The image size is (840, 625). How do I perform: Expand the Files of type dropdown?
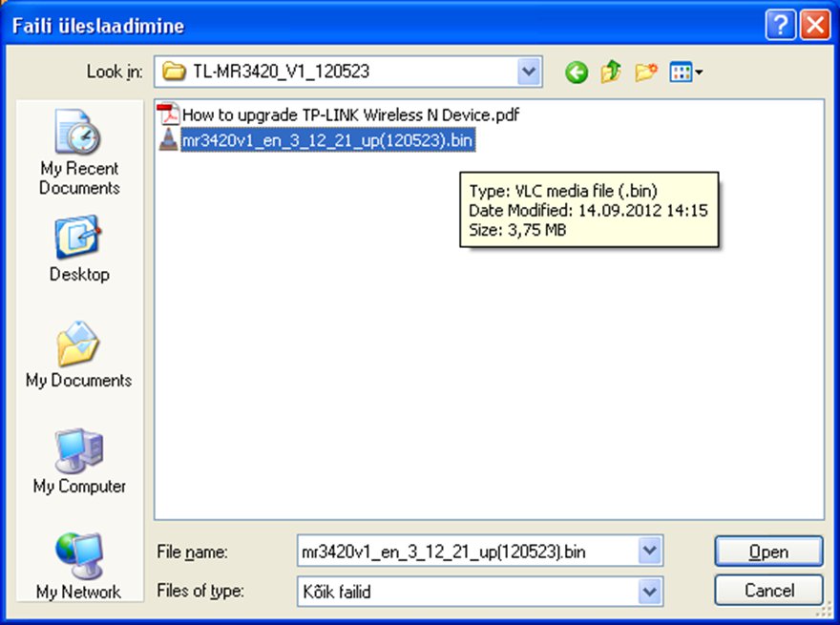coord(650,592)
